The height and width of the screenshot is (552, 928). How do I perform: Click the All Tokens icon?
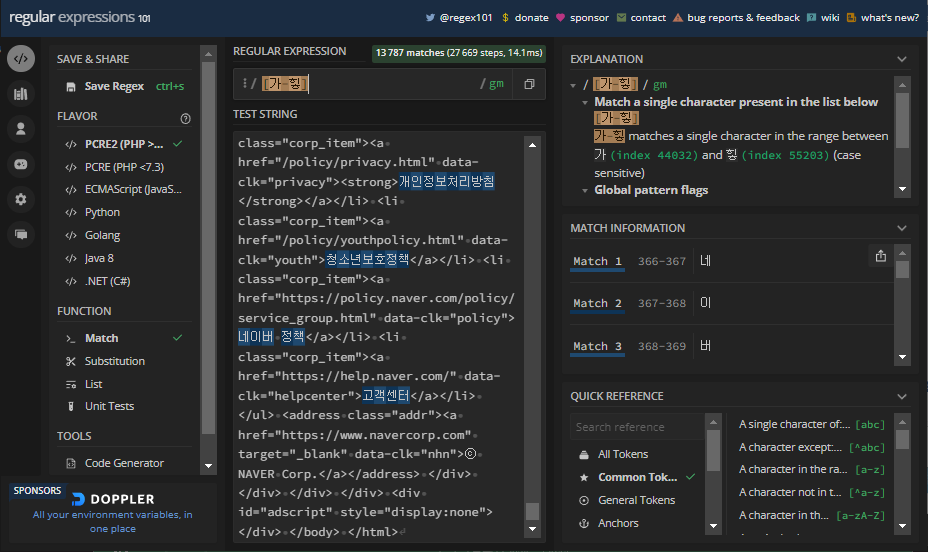point(584,454)
